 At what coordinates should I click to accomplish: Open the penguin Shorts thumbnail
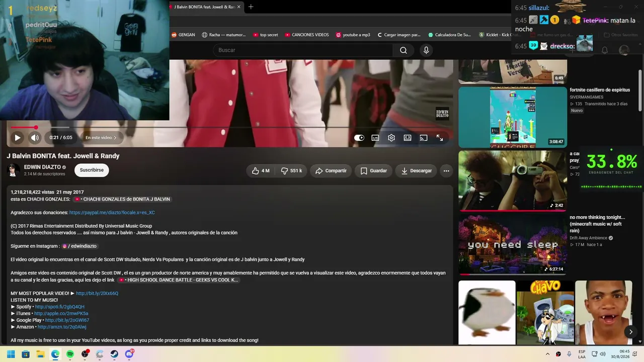(487, 313)
